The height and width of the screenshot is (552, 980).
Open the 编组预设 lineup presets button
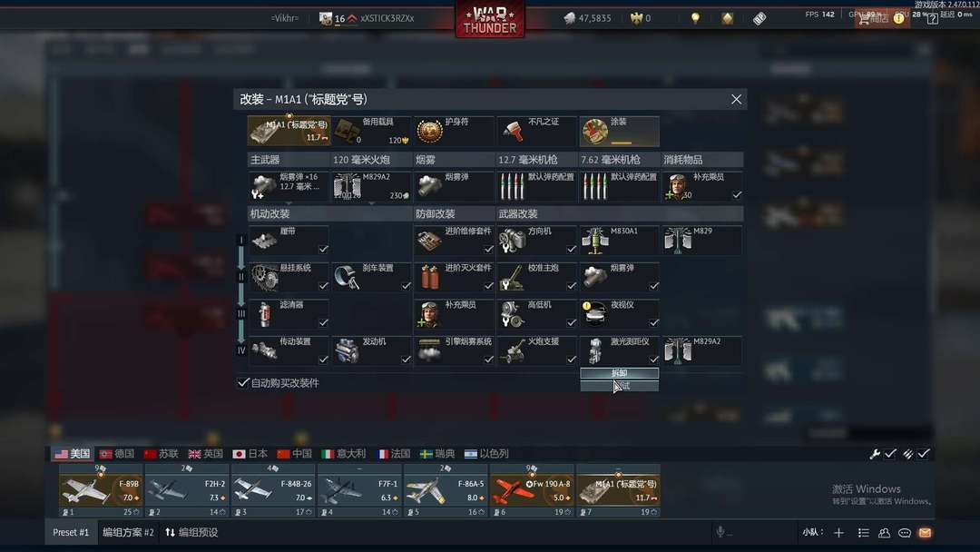tap(191, 533)
